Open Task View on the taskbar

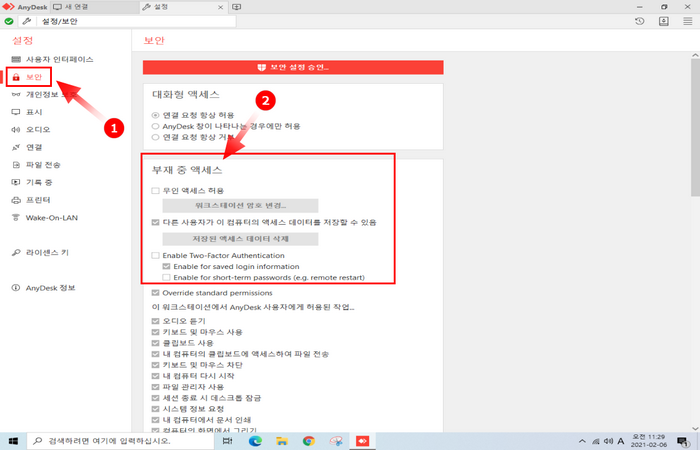coord(227,441)
